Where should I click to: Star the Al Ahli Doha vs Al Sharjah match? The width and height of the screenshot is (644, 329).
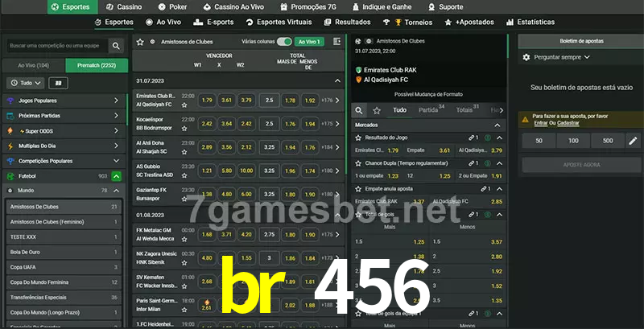(184, 152)
